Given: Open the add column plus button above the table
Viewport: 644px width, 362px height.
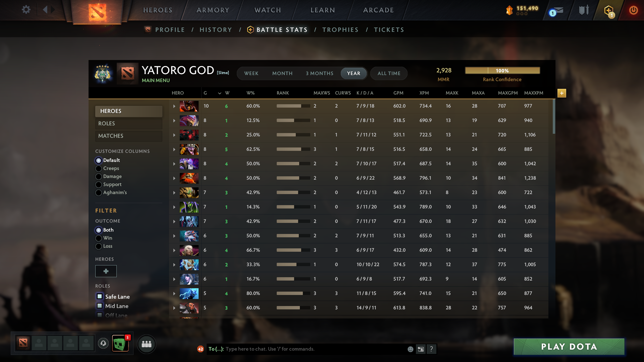Looking at the screenshot, I should 561,93.
